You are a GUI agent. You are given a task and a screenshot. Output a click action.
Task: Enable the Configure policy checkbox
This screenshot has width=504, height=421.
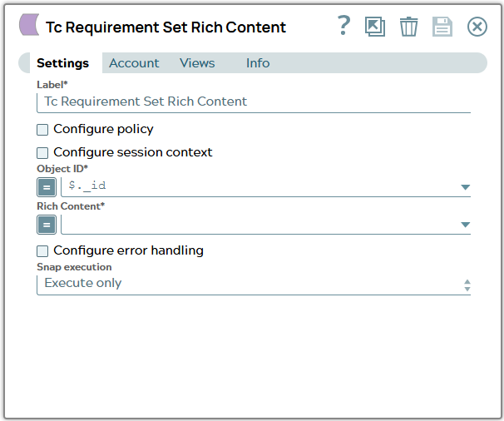(42, 130)
